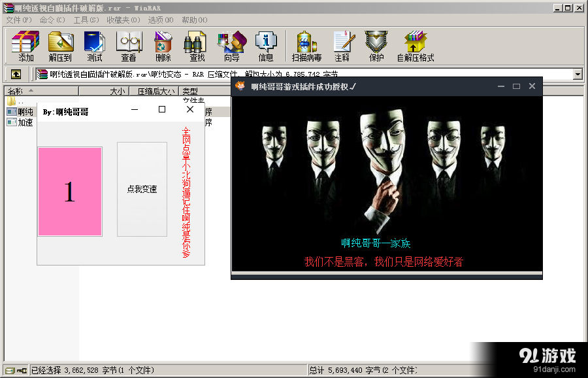The height and width of the screenshot is (378, 588).
Task: Sort files by the 类型 column header
Action: 206,91
